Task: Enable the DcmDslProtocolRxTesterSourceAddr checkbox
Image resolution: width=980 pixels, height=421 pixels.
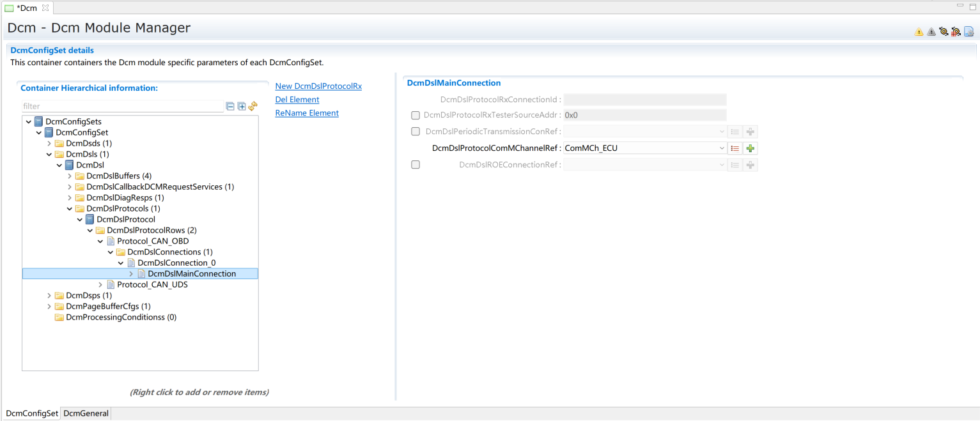Action: click(416, 116)
